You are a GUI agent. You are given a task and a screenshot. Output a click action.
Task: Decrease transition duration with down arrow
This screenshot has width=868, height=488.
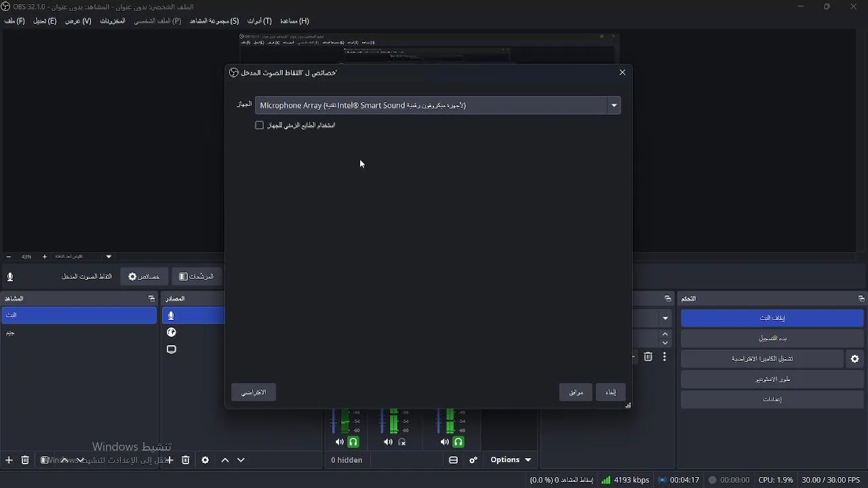coord(666,343)
